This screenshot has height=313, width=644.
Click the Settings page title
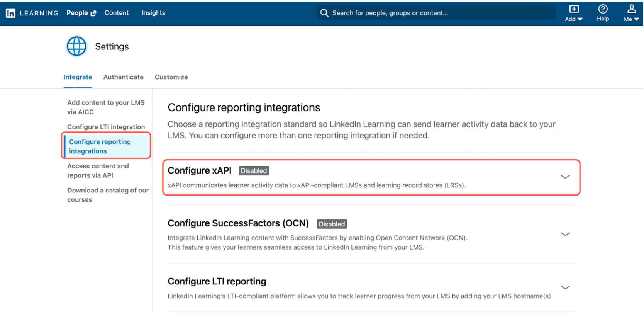tap(112, 46)
